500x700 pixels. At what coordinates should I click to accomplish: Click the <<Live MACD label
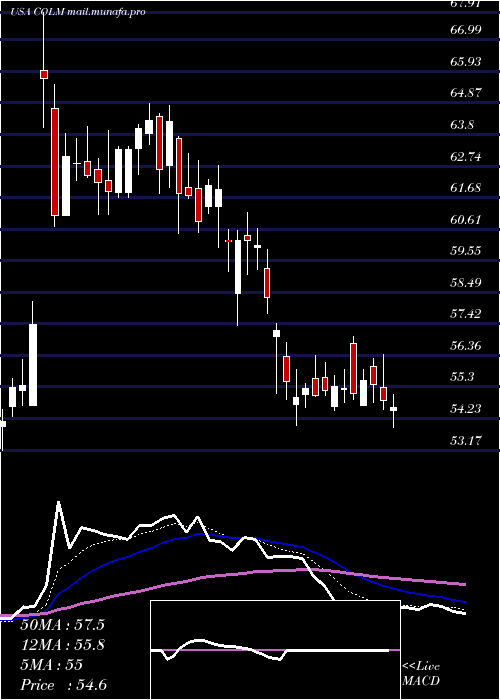point(421,674)
